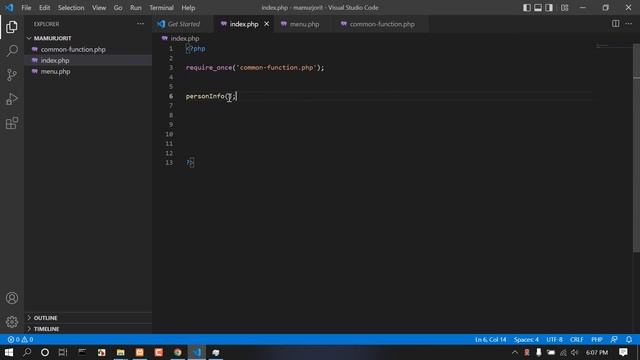Open the Help menu
The width and height of the screenshot is (640, 360).
tap(188, 7)
